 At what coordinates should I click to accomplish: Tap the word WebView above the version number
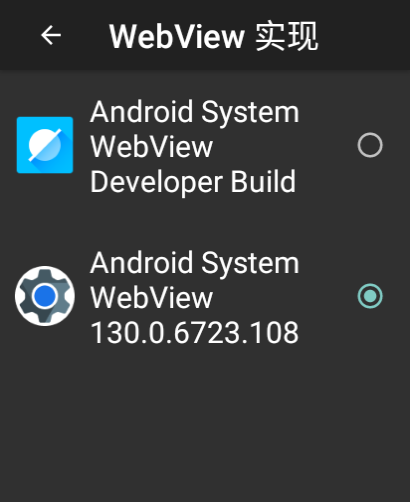pyautogui.click(x=152, y=298)
